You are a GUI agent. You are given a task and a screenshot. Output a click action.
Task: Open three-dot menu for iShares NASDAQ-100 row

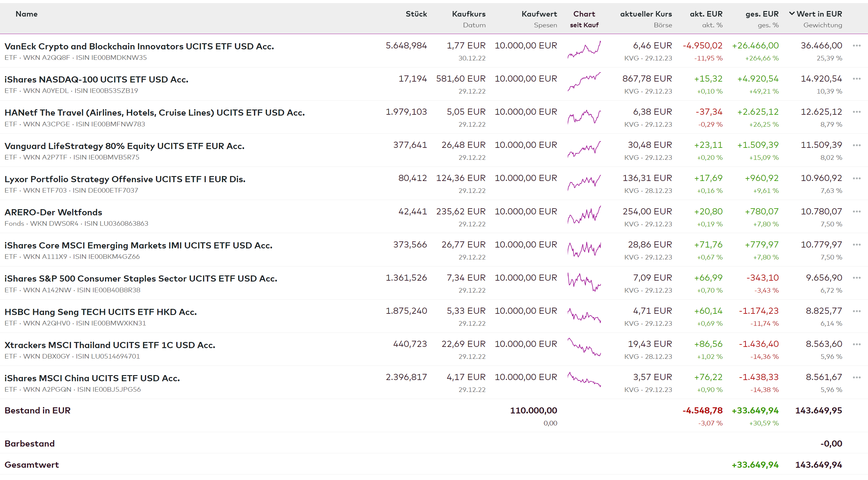856,79
